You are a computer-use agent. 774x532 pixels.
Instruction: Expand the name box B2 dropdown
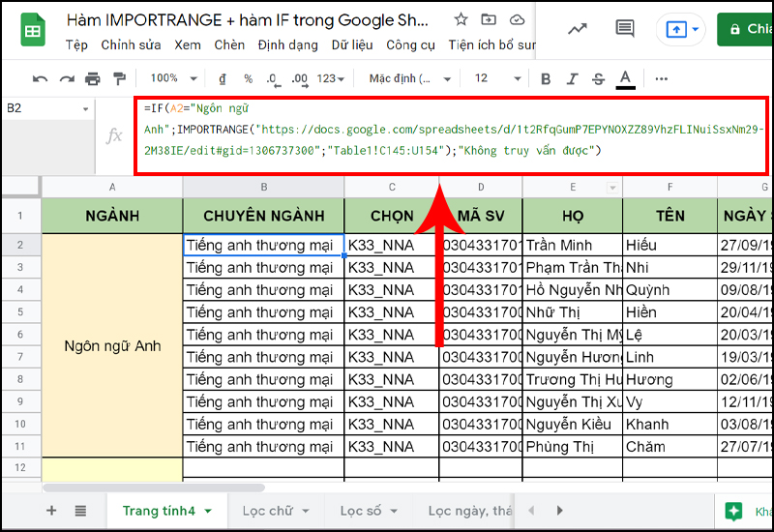click(85, 109)
